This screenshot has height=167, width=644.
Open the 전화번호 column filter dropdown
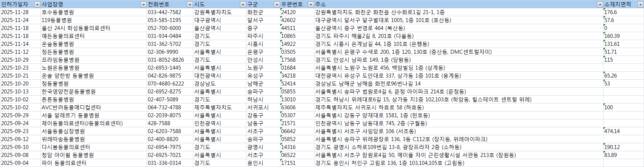(190, 4)
